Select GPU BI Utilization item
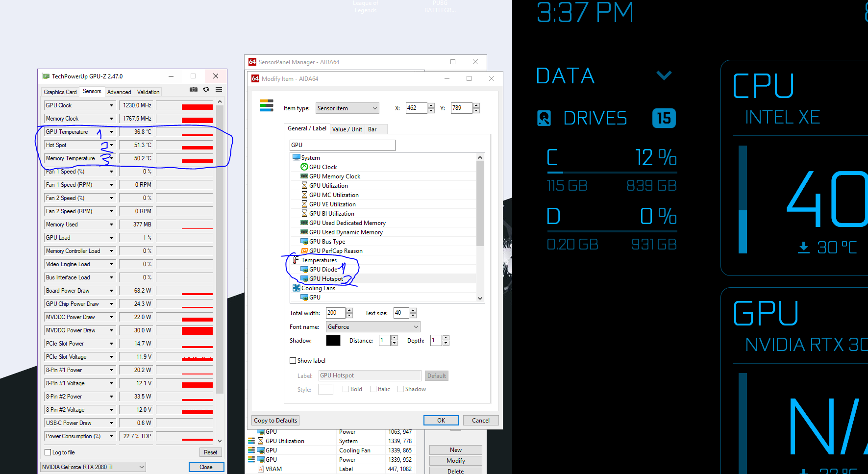The image size is (868, 474). [x=331, y=214]
